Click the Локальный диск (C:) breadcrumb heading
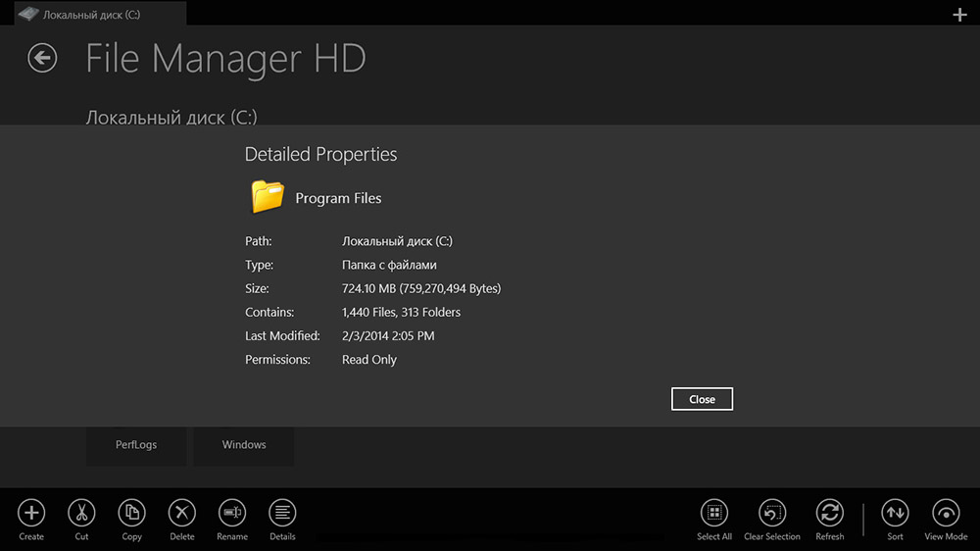This screenshot has height=551, width=980. (x=171, y=117)
